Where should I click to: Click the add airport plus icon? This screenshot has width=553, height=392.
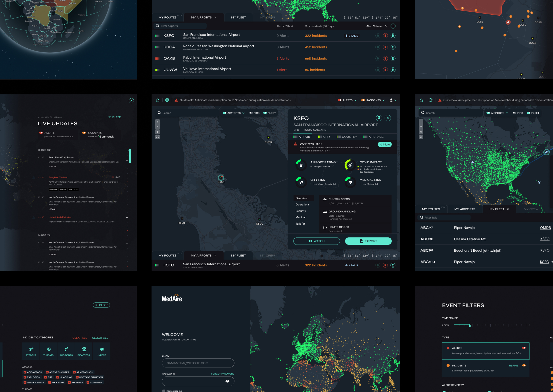pyautogui.click(x=393, y=26)
